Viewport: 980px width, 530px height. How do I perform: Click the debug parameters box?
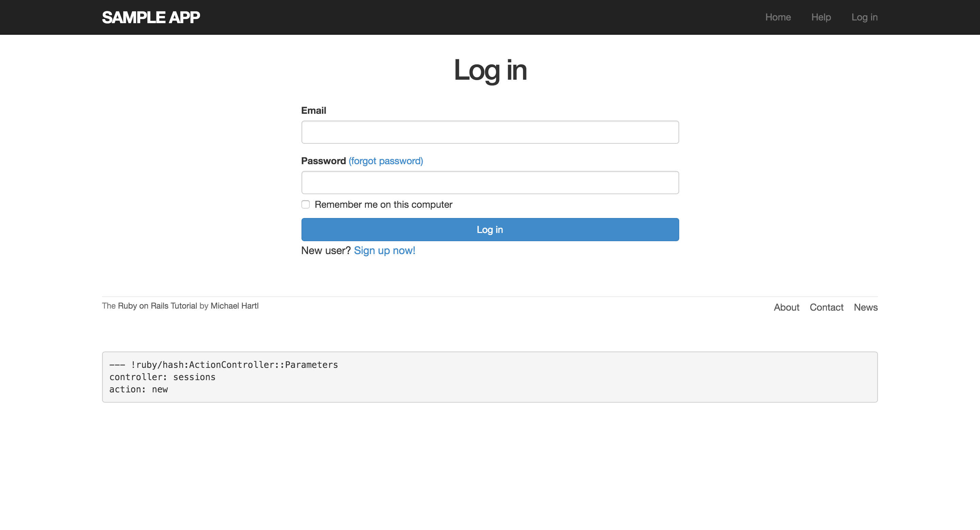[x=490, y=377]
